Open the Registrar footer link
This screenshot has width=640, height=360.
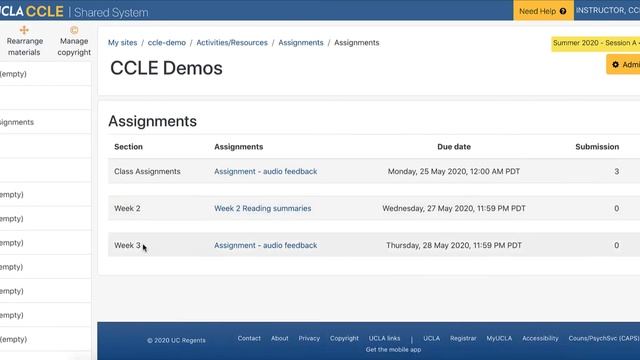463,338
